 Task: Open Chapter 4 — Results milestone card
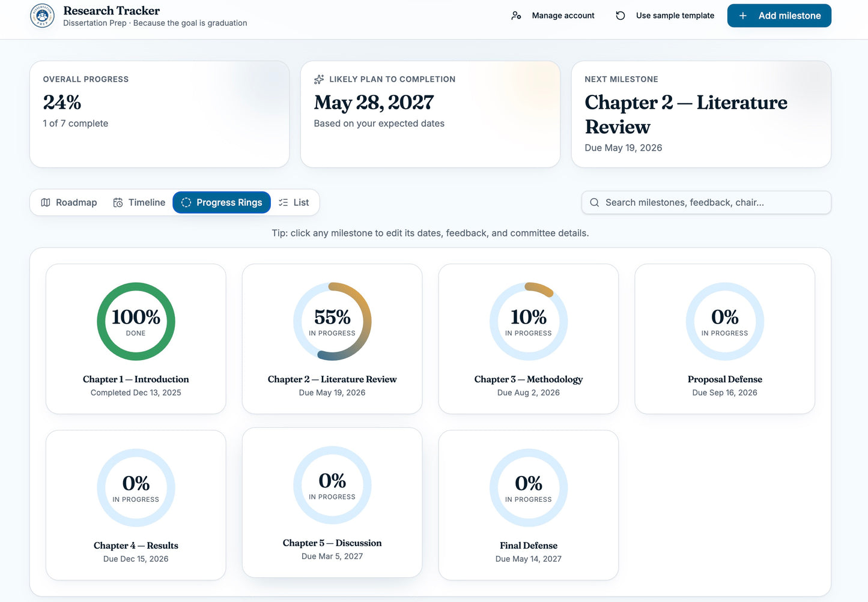pyautogui.click(x=136, y=505)
